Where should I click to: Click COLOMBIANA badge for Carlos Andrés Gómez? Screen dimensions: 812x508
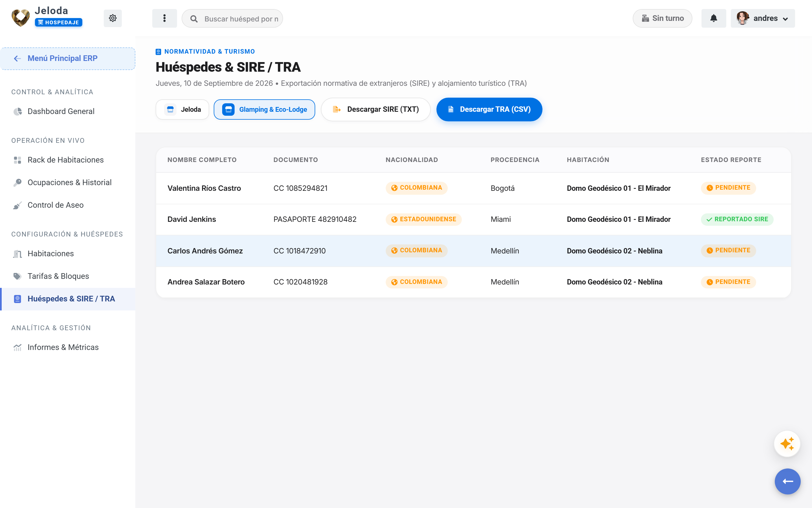click(x=416, y=251)
